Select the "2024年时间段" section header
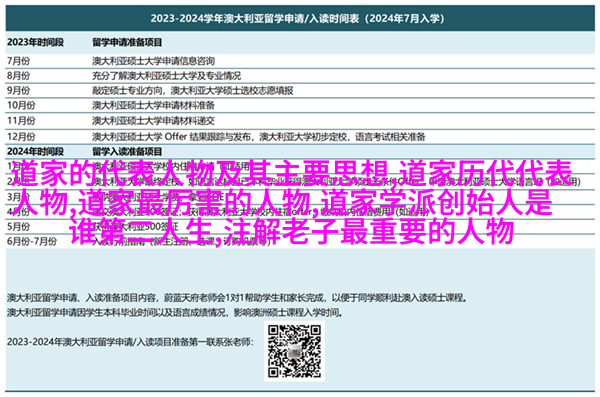The width and height of the screenshot is (600, 397). coord(35,151)
